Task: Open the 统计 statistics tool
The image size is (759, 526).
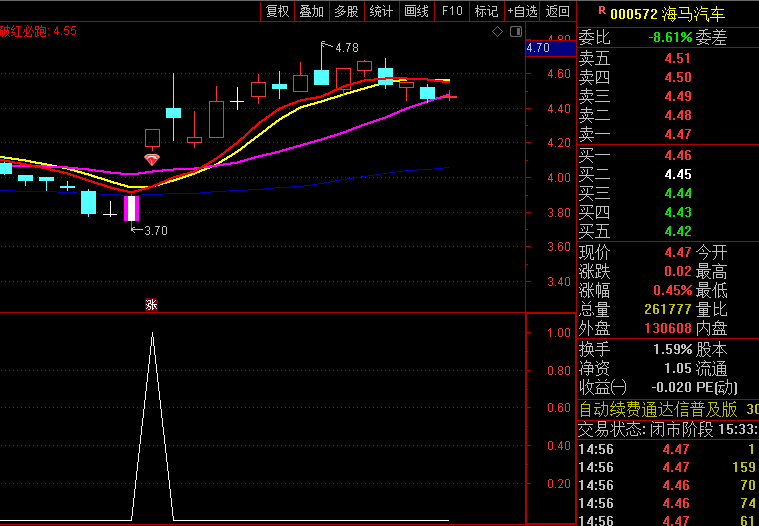Action: [381, 11]
